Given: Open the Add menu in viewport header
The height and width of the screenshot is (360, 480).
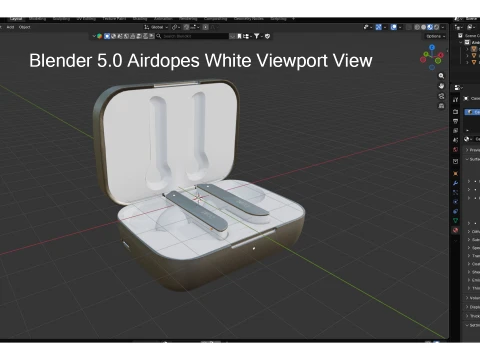Looking at the screenshot, I should click(10, 27).
